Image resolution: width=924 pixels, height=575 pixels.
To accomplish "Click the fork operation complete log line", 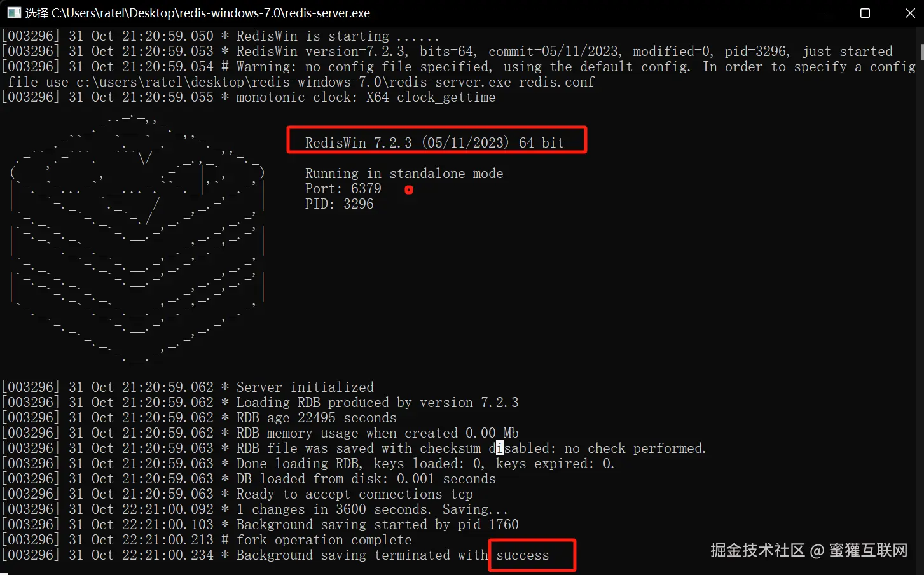I will click(x=207, y=540).
